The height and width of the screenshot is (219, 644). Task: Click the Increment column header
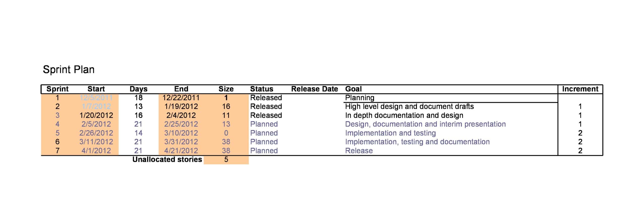(x=580, y=89)
